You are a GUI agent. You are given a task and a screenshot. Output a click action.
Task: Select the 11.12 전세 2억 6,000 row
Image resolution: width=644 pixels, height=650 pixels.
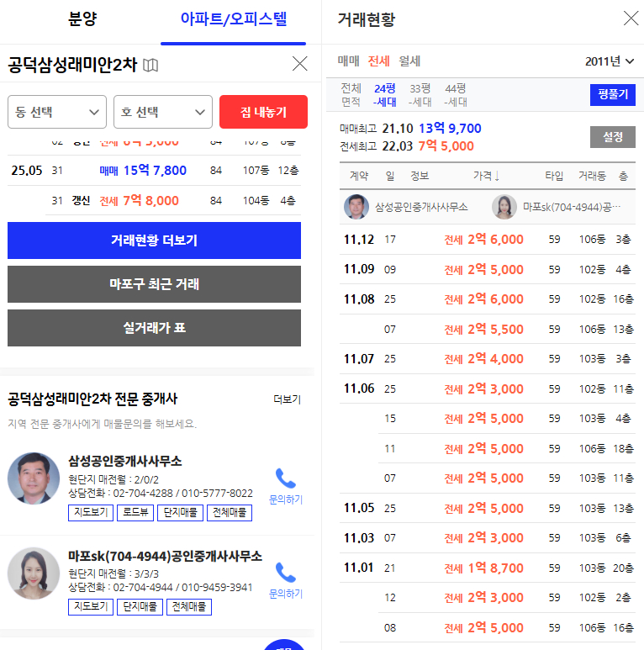click(488, 240)
